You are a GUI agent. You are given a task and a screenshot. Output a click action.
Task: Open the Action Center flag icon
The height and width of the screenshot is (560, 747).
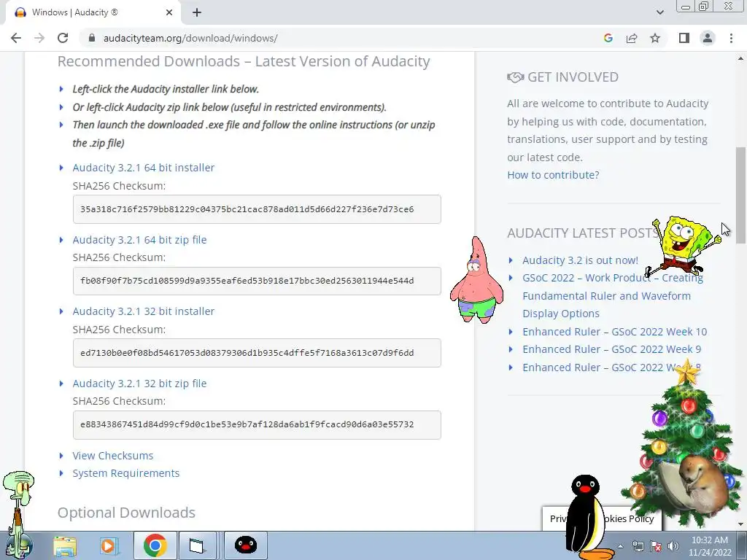[656, 546]
